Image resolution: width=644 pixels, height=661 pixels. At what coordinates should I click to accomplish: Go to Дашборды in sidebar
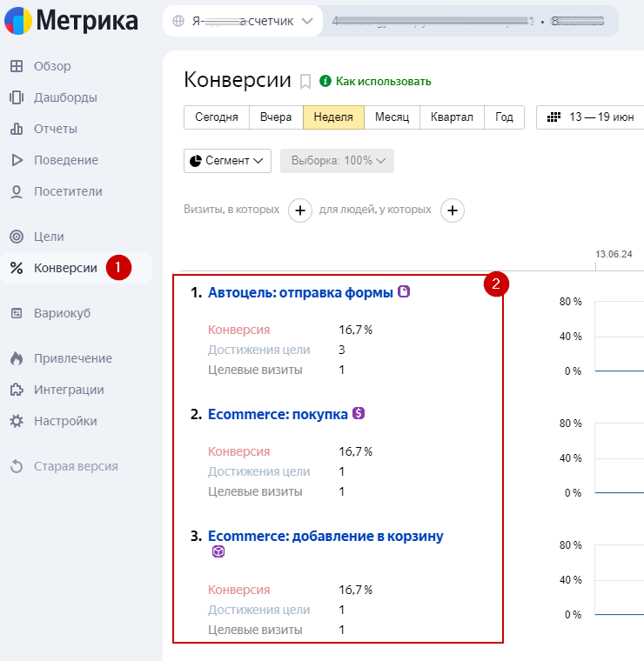pyautogui.click(x=64, y=97)
